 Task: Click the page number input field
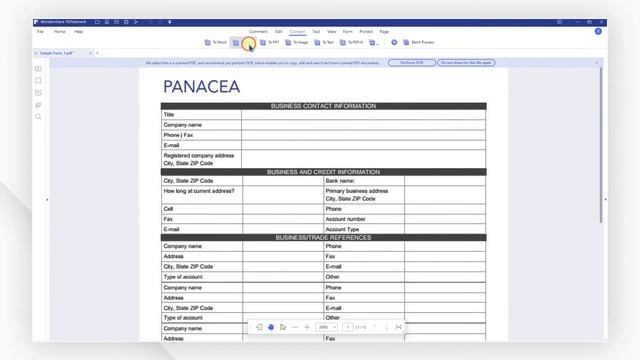point(348,327)
